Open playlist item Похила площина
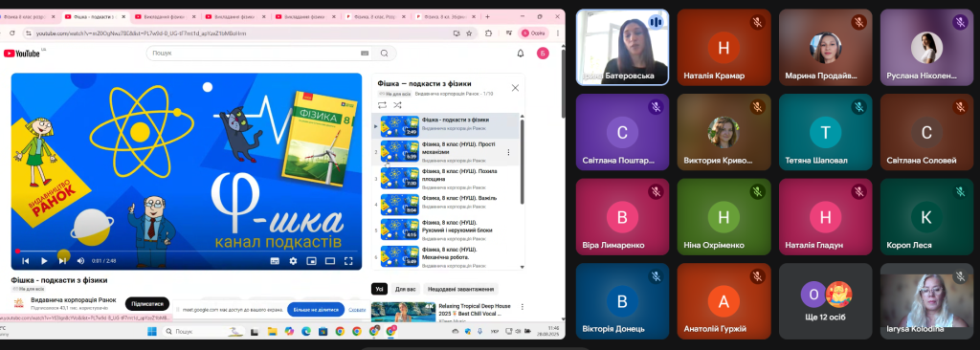The width and height of the screenshot is (980, 350). (446, 178)
